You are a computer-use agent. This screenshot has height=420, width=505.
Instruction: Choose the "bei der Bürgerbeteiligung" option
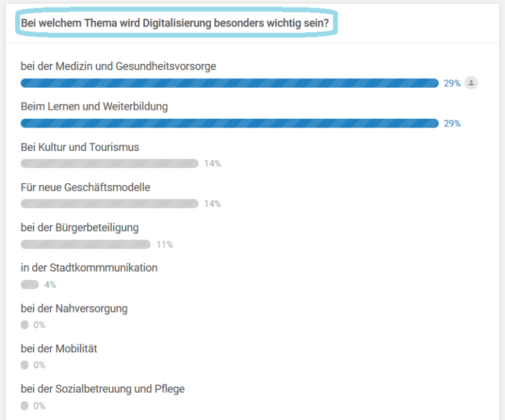point(80,227)
